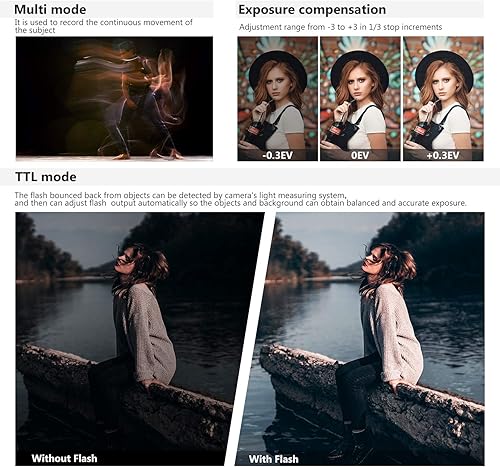Click the TTL mode heading
Screen dimensions: 500x467
pyautogui.click(x=46, y=177)
